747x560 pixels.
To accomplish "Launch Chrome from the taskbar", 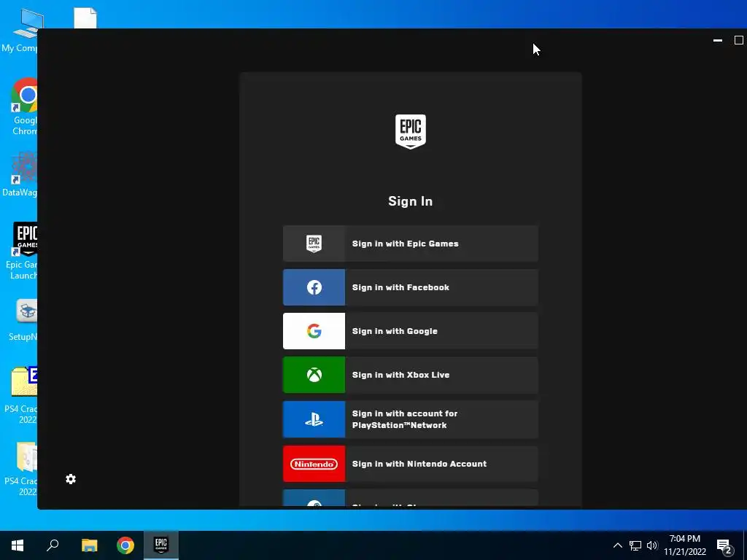I will 125,545.
